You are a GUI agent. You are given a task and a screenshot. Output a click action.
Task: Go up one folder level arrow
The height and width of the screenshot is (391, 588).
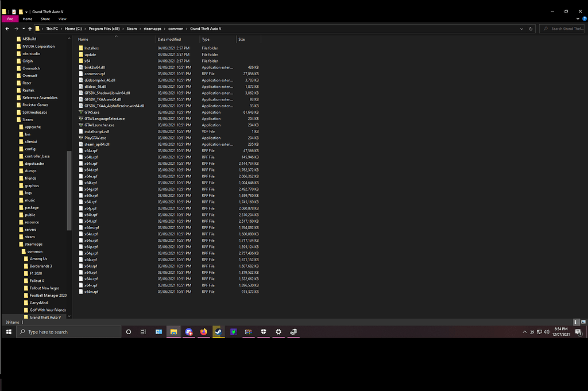pos(30,29)
